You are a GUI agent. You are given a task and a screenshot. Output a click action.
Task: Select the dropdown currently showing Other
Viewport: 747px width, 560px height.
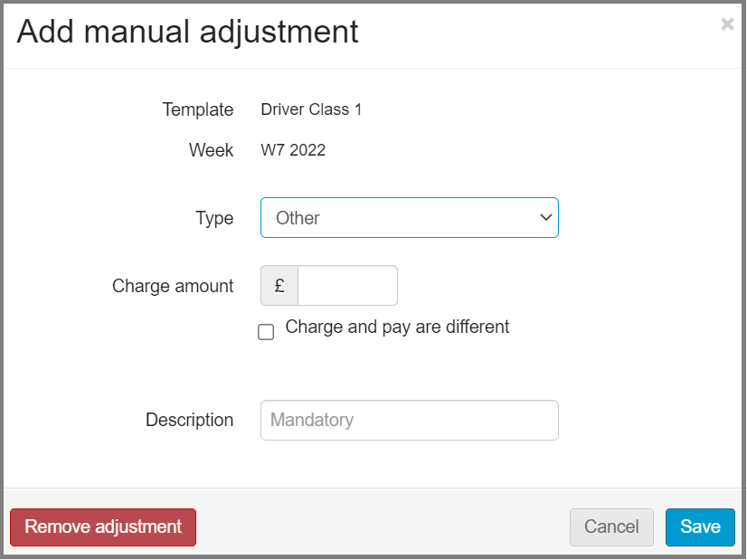pyautogui.click(x=409, y=217)
